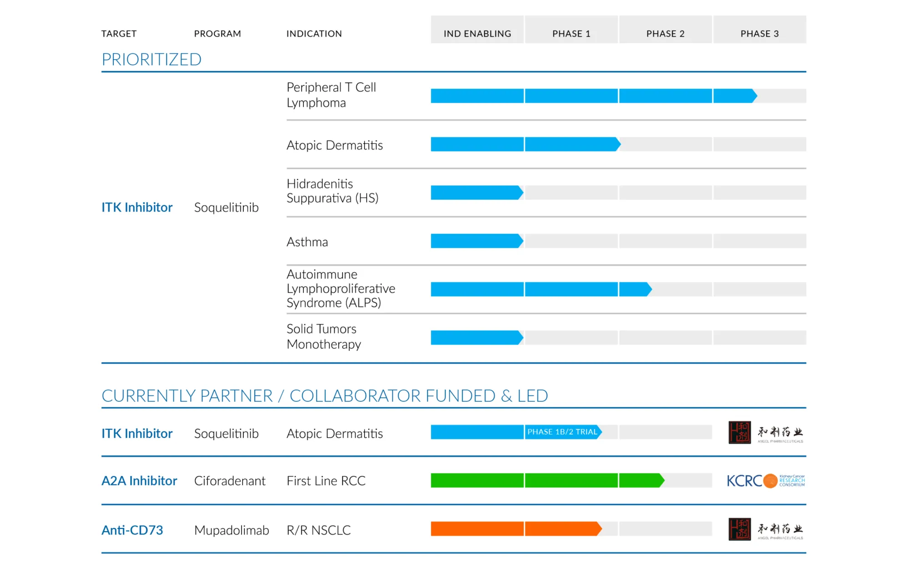Click the PHASE 1B/2 TRIAL arrow label
This screenshot has height=588, width=910.
562,432
